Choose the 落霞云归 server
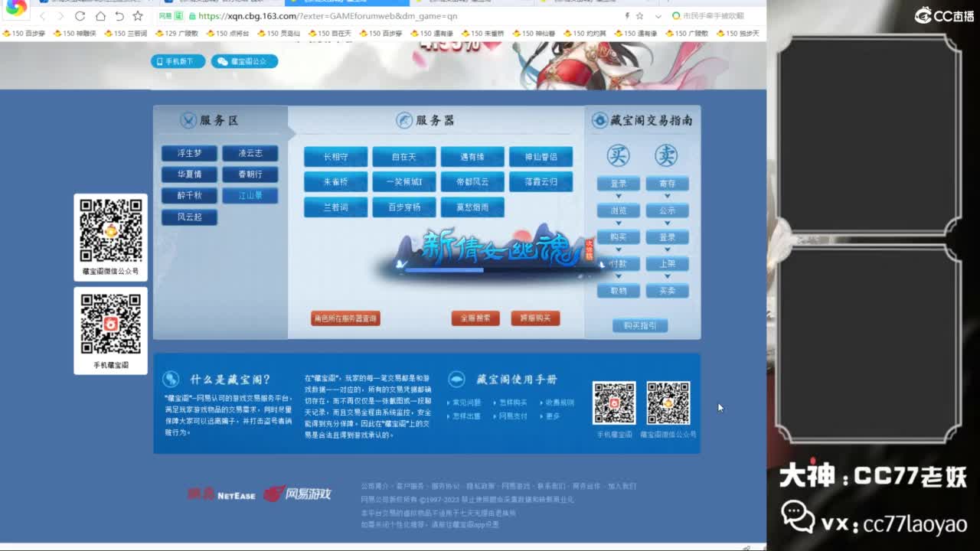980x551 pixels. point(541,182)
